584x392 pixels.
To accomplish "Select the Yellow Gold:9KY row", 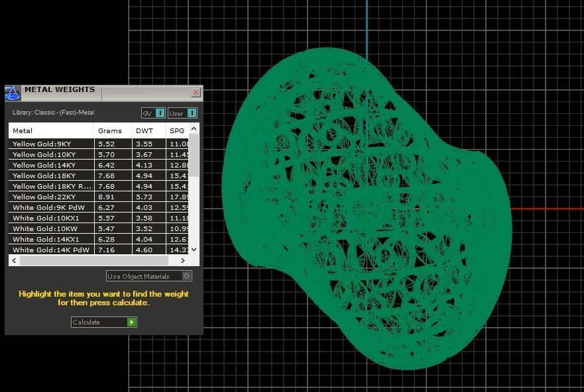I will pos(98,144).
